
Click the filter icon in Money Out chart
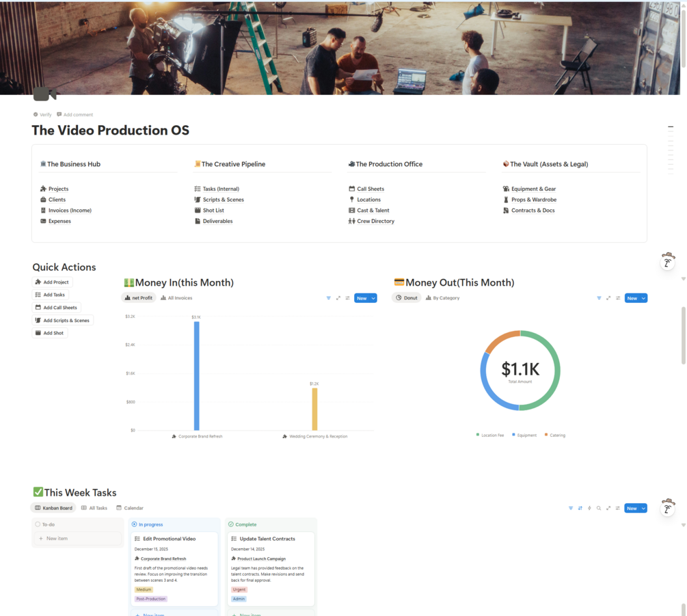point(599,298)
